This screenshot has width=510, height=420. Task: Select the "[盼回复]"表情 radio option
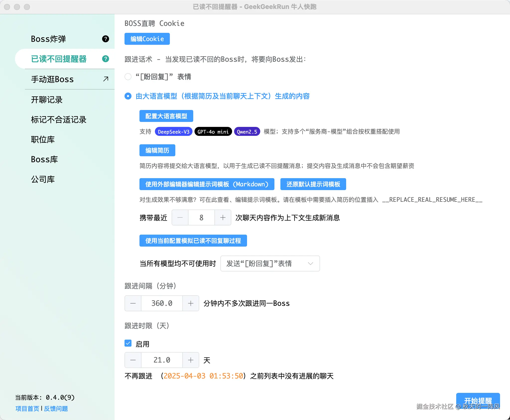(x=128, y=77)
